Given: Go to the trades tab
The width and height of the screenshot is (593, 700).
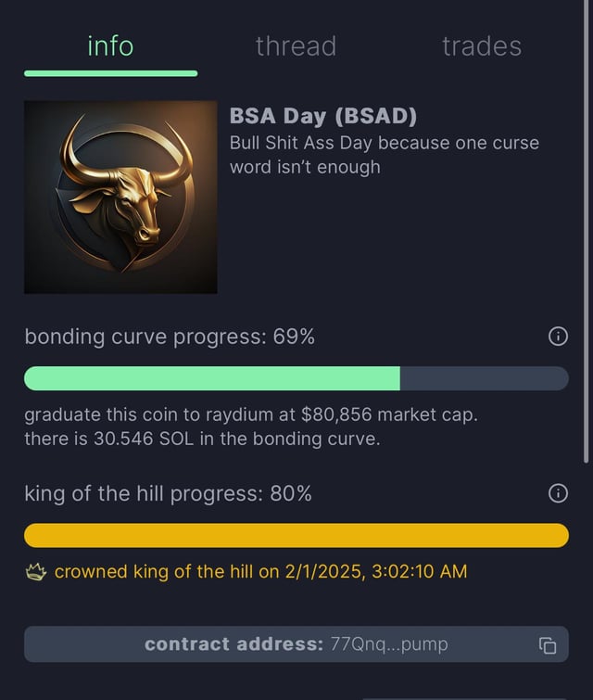Looking at the screenshot, I should pyautogui.click(x=481, y=45).
